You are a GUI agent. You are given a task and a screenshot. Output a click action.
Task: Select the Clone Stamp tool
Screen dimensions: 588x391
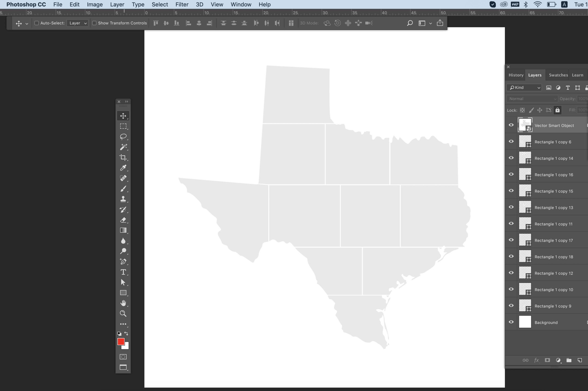coord(123,199)
